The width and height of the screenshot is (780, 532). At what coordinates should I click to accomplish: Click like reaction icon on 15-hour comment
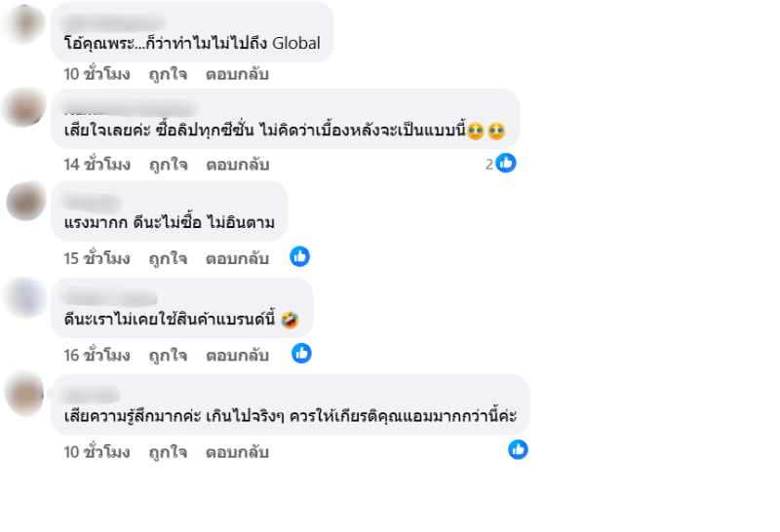[300, 256]
